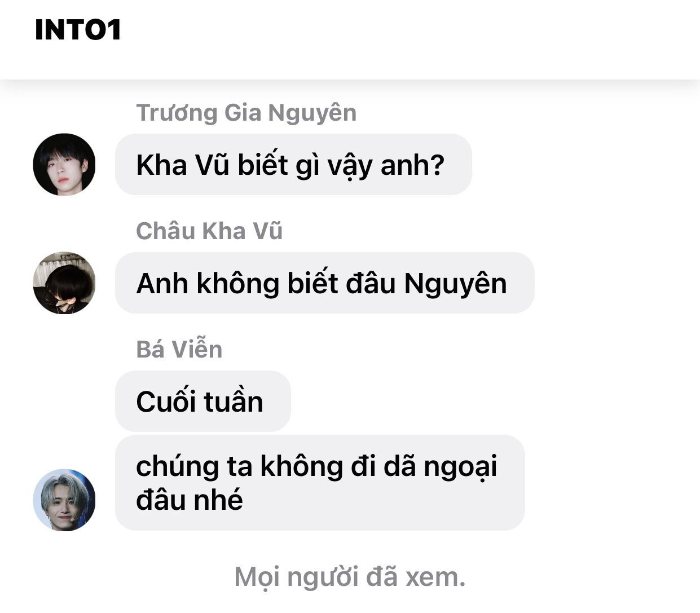This screenshot has height=613, width=700.
Task: Click 'đâu nhé' on the last bubble's second line
Action: point(190,500)
